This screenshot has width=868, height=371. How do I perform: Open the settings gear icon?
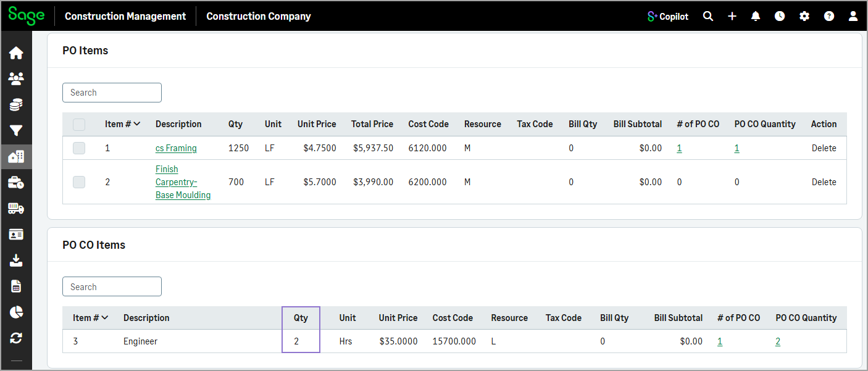tap(804, 17)
